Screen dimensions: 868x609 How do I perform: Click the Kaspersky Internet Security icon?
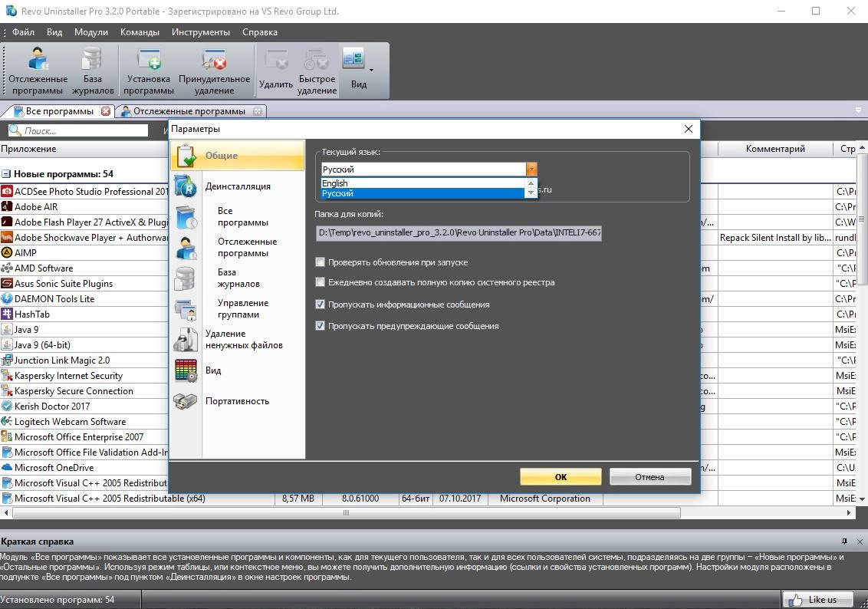7,375
